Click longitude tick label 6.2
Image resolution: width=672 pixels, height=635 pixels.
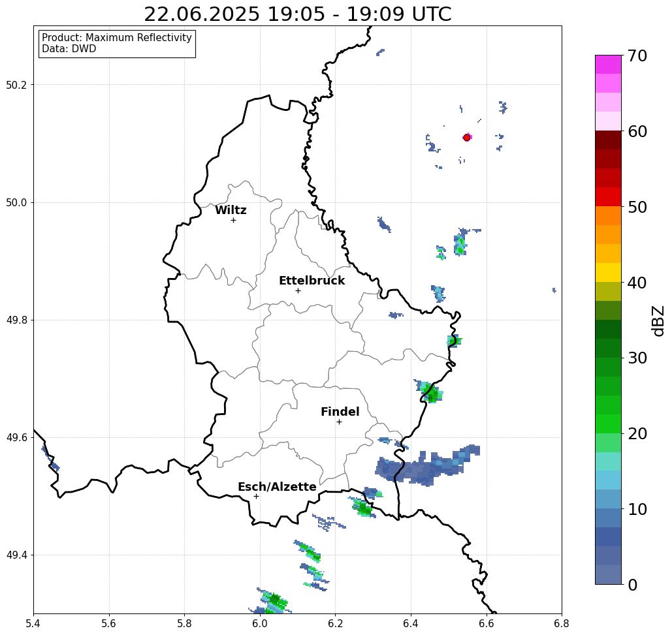[335, 623]
